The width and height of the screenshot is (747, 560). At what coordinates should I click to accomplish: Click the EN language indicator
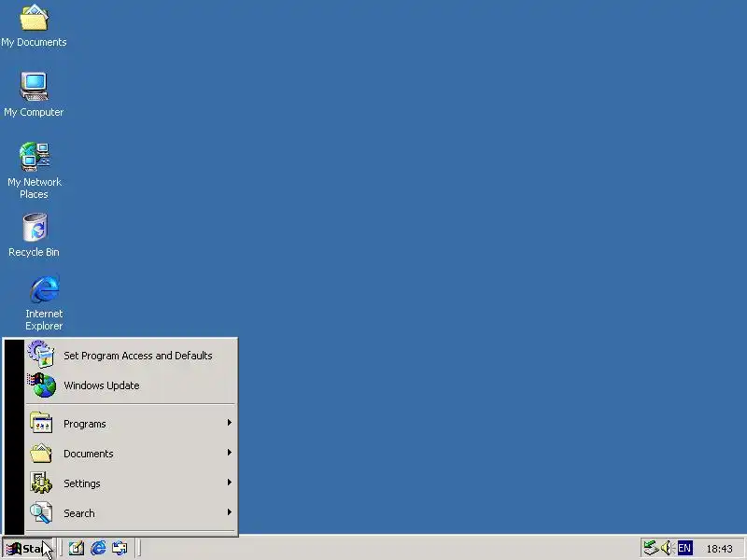684,548
